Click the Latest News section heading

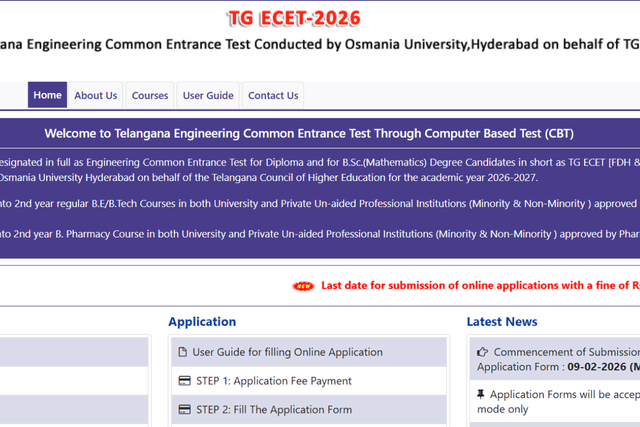pyautogui.click(x=502, y=322)
